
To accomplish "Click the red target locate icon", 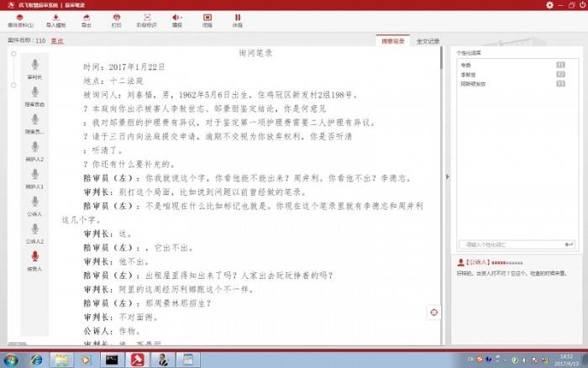I will point(433,313).
